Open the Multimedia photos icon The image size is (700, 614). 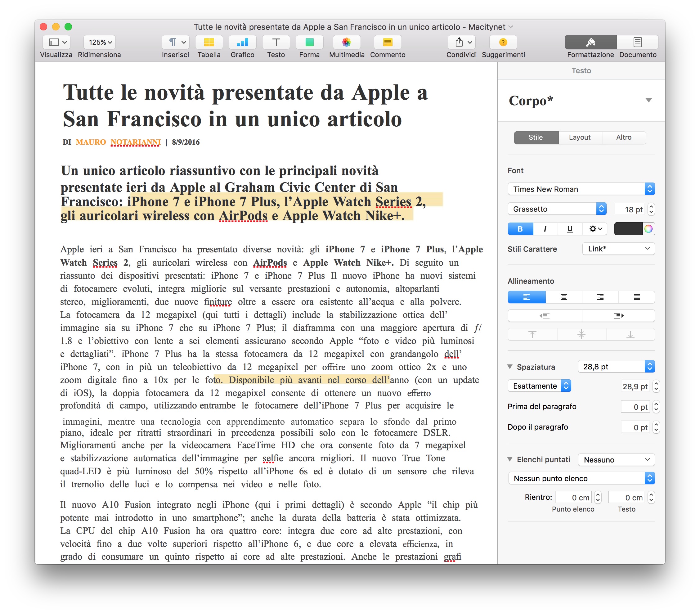346,43
